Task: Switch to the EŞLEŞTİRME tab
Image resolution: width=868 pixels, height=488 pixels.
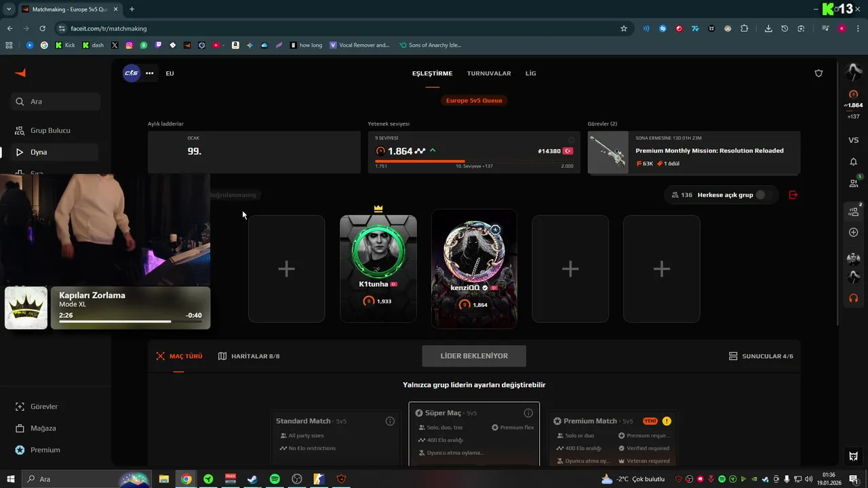Action: point(432,73)
